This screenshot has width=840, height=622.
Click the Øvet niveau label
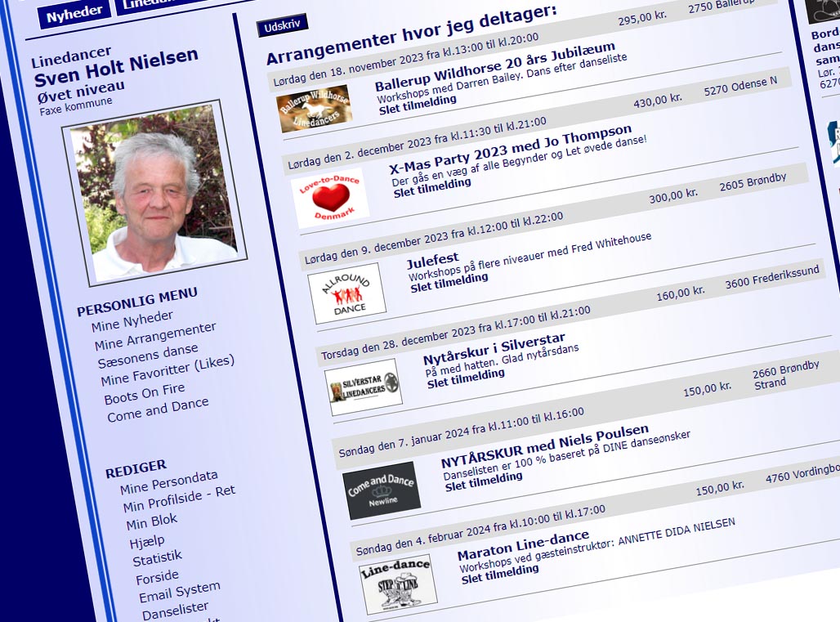point(81,92)
